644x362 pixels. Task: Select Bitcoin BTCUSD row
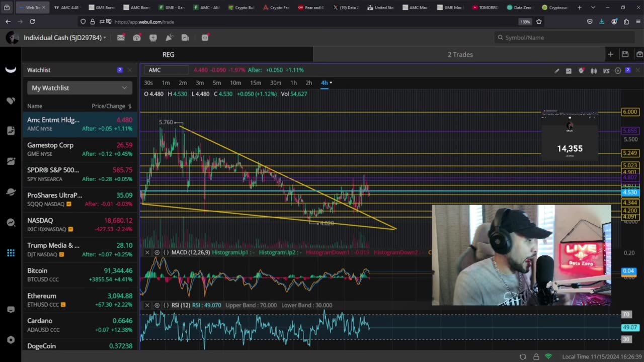point(79,275)
